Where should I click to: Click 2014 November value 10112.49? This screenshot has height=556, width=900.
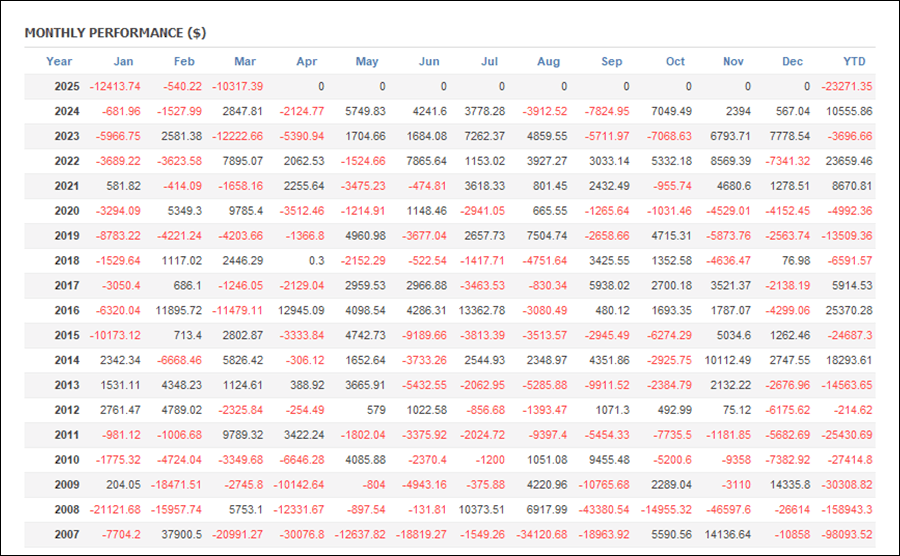click(728, 360)
